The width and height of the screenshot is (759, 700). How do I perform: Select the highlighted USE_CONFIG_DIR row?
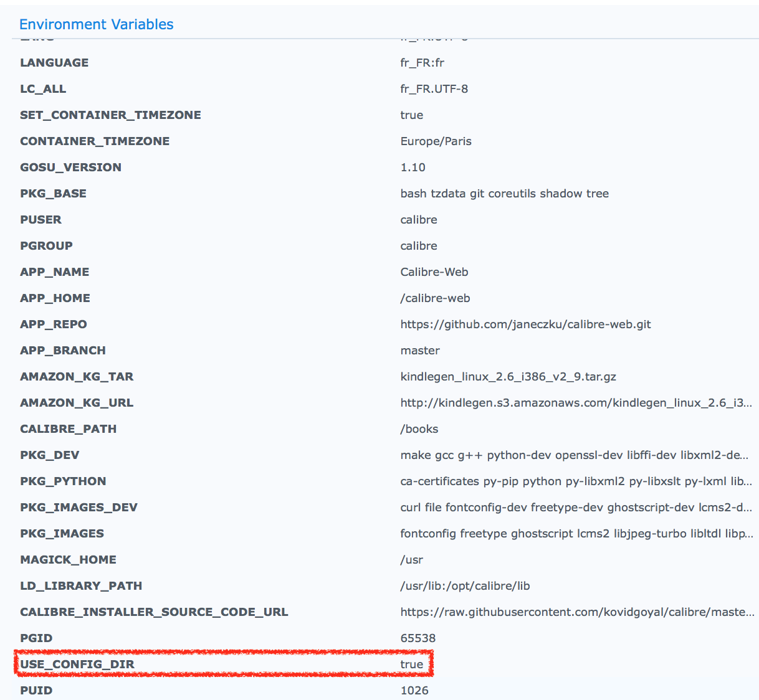click(224, 664)
